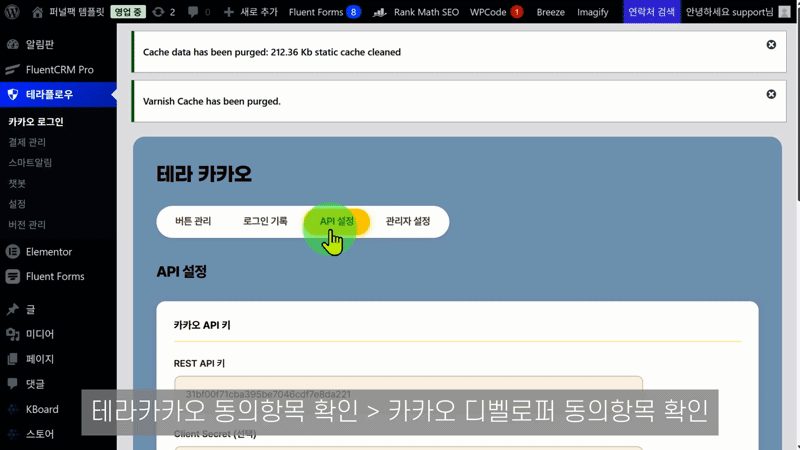Dismiss the Varnish Cache purged notice
The height and width of the screenshot is (450, 800).
pos(771,94)
